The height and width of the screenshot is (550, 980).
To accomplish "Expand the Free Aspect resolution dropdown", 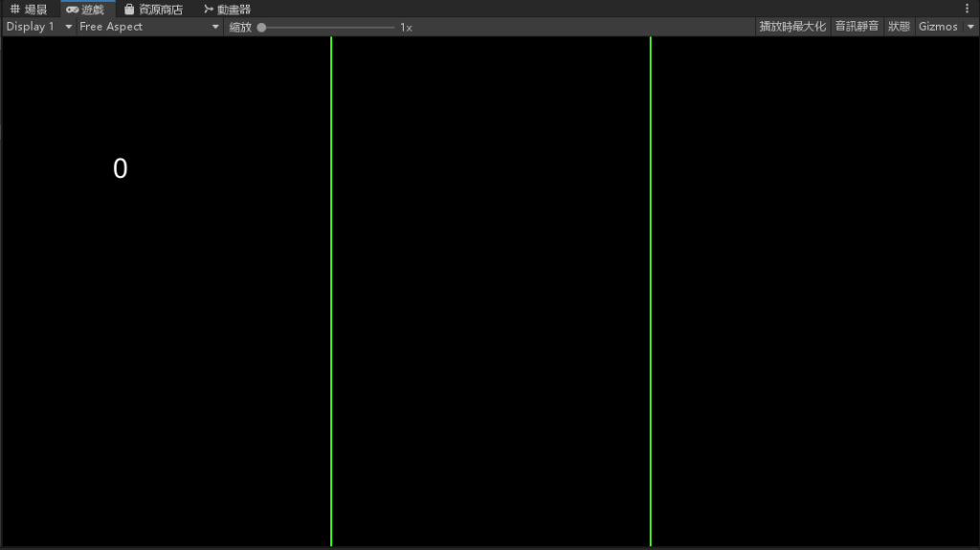I will click(148, 27).
